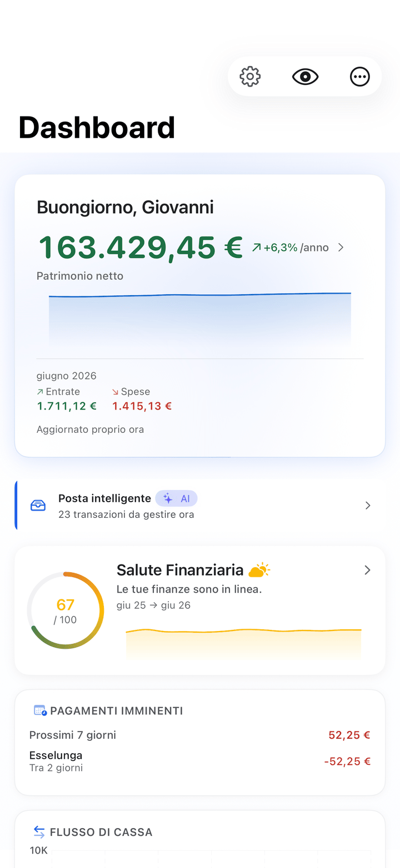The width and height of the screenshot is (400, 868).
Task: Open the PAGAMENTI IMMINENTI section header
Action: point(117,711)
